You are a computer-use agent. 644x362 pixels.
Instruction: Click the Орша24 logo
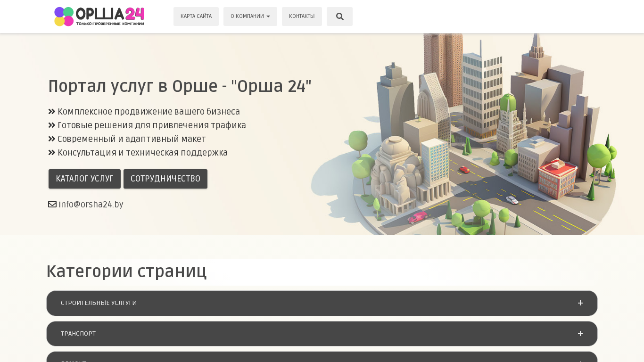(99, 16)
